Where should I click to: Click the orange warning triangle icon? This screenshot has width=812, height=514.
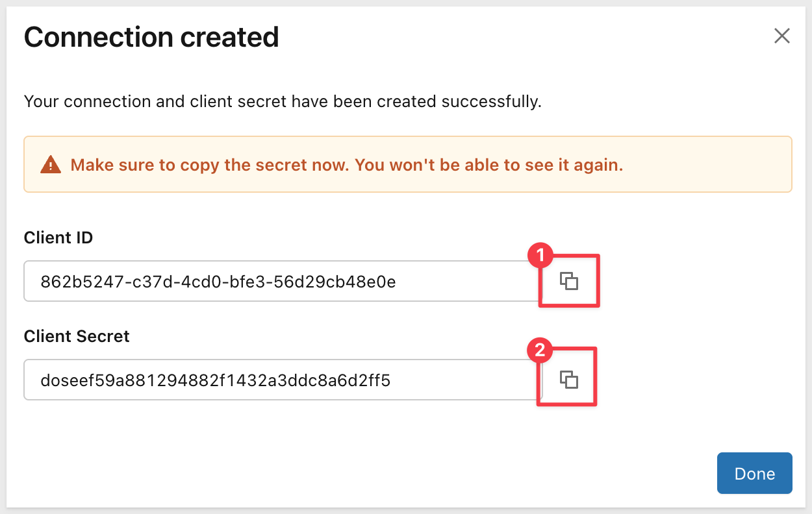50,165
